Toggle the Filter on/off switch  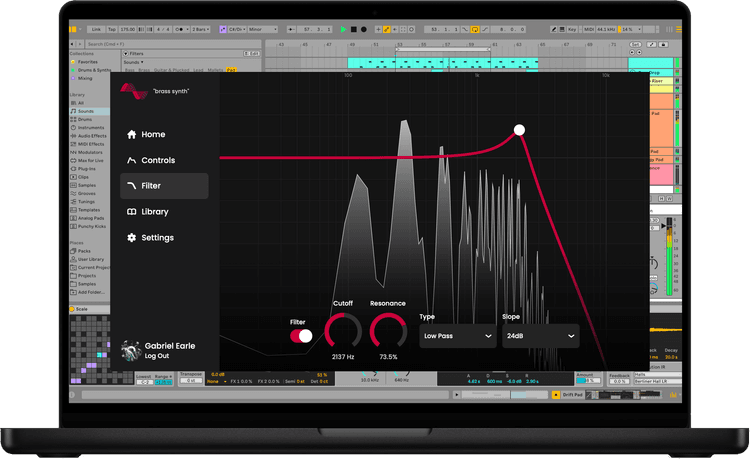tap(301, 336)
